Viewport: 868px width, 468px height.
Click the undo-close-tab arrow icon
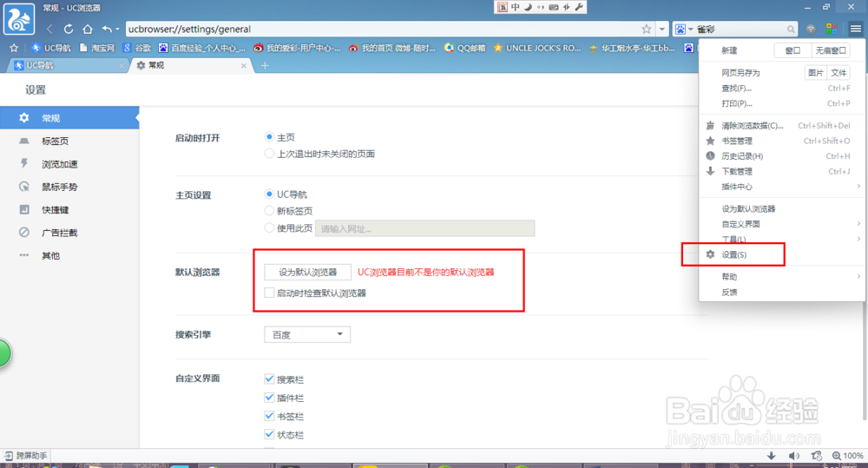tap(107, 29)
